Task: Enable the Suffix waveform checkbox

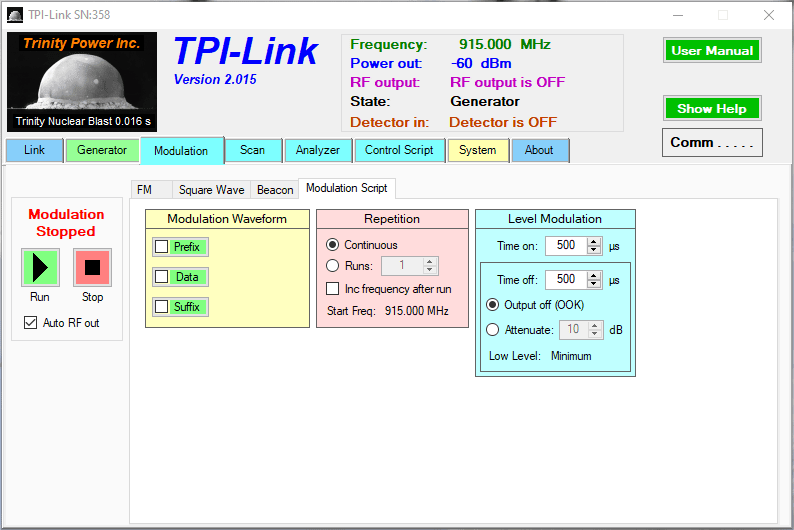Action: 162,307
